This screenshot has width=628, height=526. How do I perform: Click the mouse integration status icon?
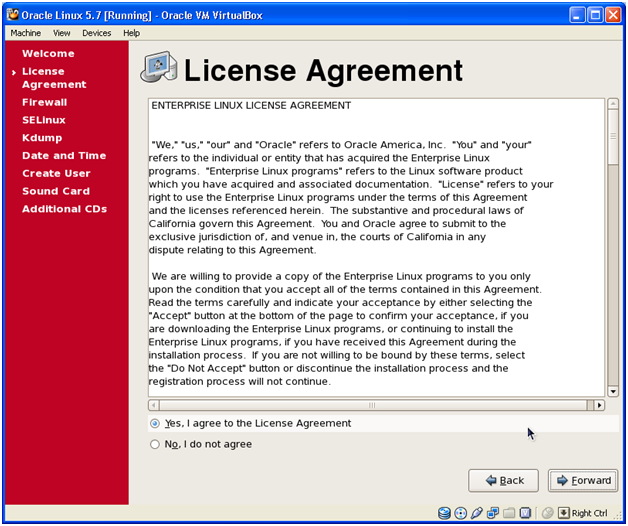[x=547, y=513]
